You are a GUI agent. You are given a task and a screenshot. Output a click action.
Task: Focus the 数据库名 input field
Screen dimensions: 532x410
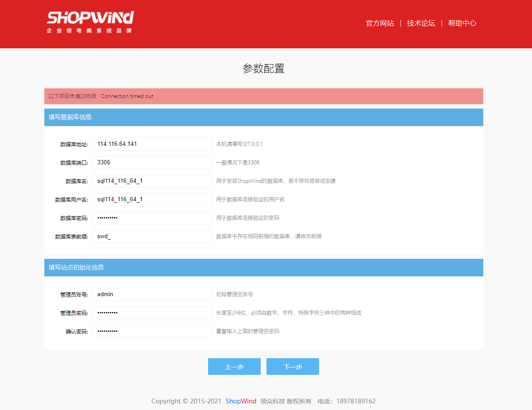tap(152, 181)
